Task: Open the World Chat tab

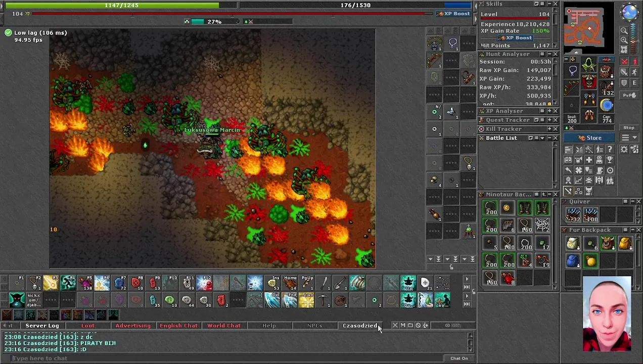Action: [x=224, y=326]
